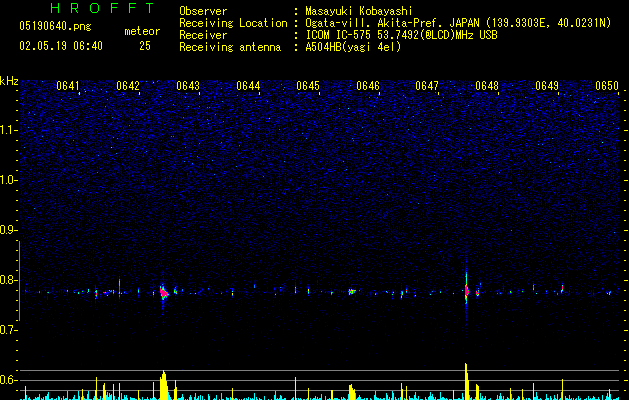Image resolution: width=629 pixels, height=400 pixels.
Task: Click the 0646 time marker
Action: click(368, 86)
